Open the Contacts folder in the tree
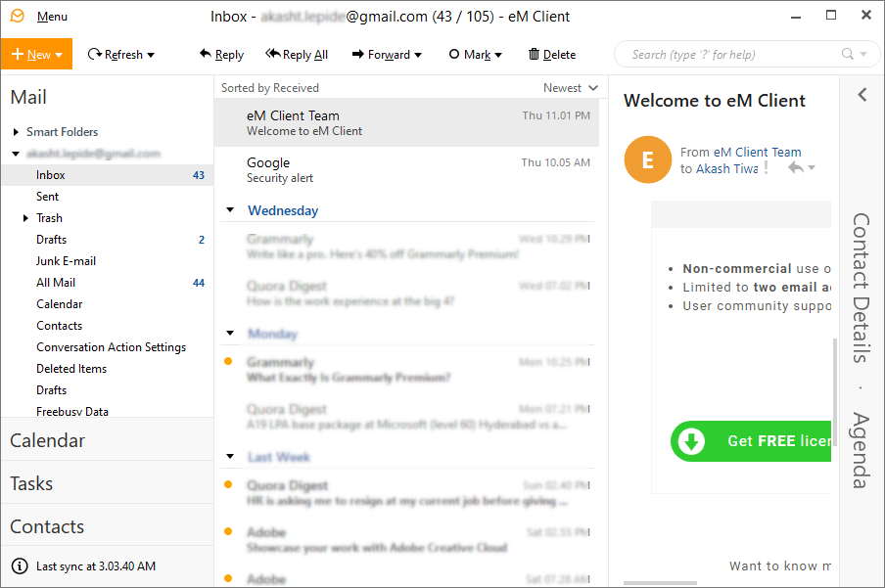This screenshot has height=588, width=885. point(60,326)
